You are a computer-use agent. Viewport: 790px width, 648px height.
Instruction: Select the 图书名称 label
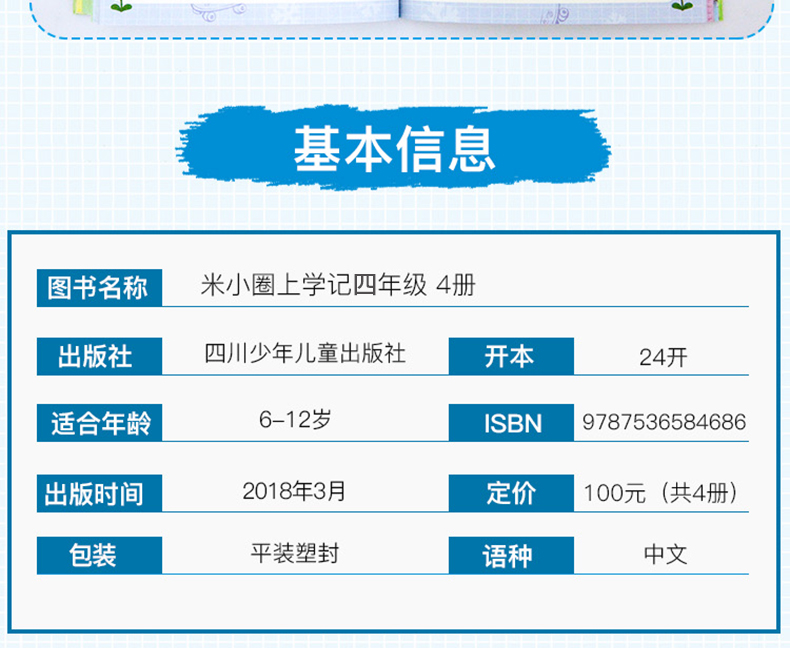pos(99,288)
